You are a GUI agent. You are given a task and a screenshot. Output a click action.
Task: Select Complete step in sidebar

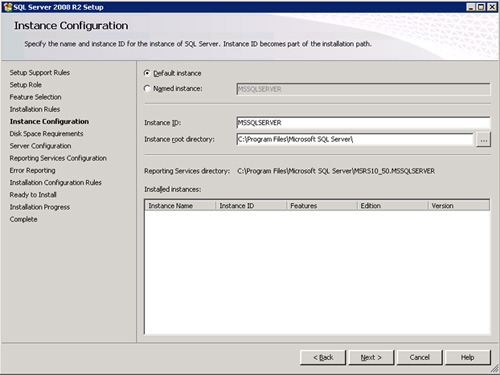[23, 219]
